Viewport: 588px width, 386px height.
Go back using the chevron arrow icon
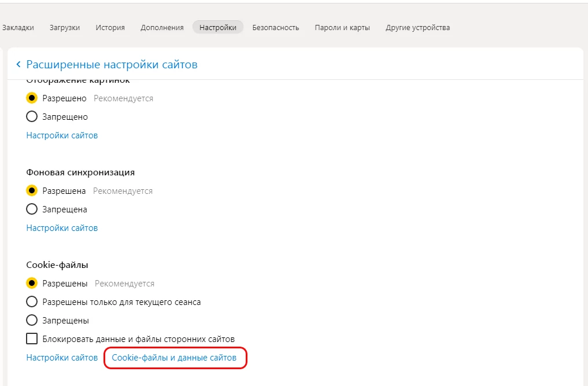[19, 65]
